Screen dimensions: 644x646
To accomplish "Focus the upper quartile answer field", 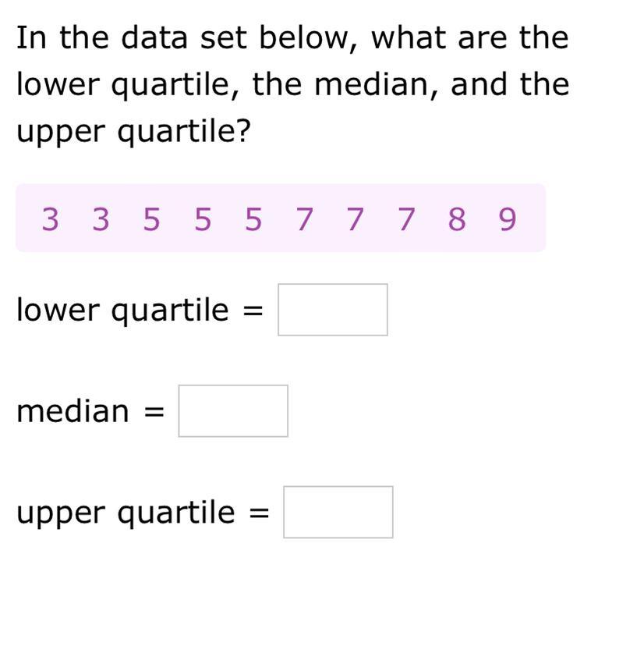I will 338,512.
